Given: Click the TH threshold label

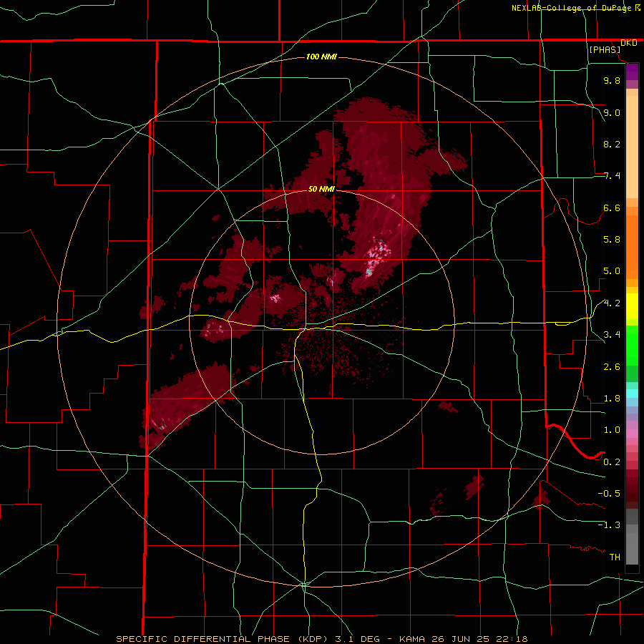Looking at the screenshot, I should click(615, 557).
